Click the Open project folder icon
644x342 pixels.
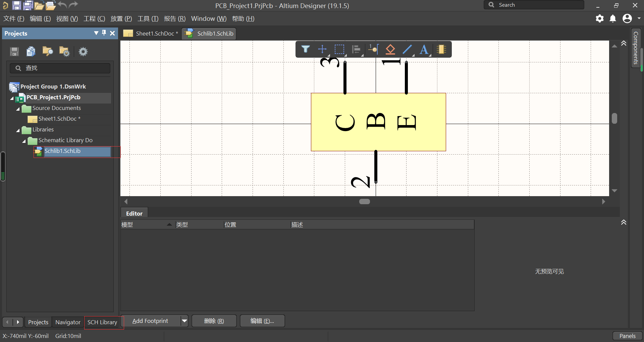[x=51, y=5]
